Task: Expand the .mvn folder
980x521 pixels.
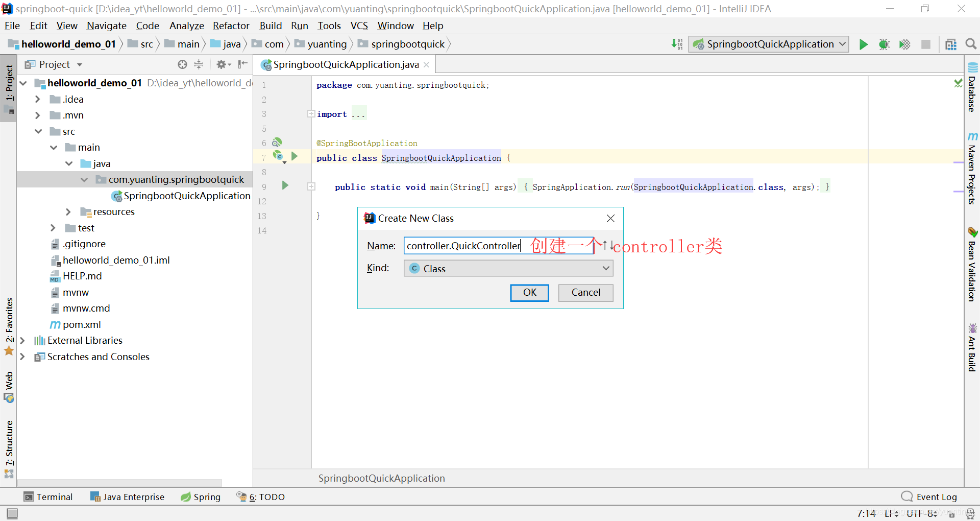Action: 37,115
